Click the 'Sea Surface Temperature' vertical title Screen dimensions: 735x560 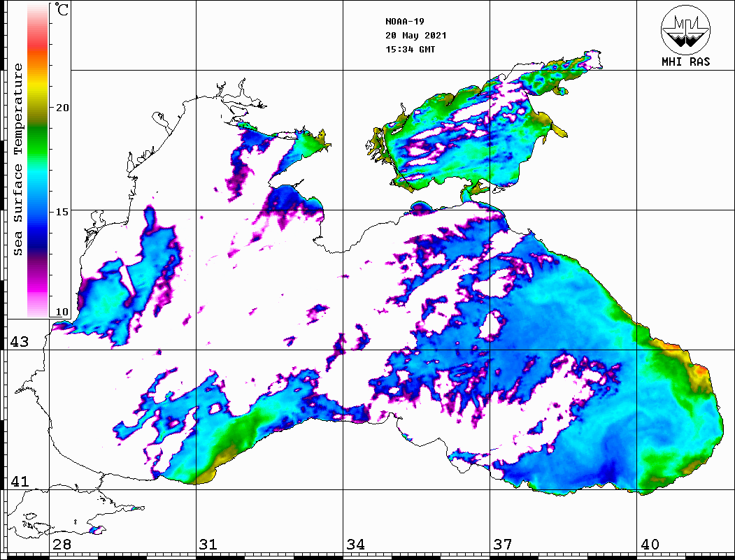(17, 159)
